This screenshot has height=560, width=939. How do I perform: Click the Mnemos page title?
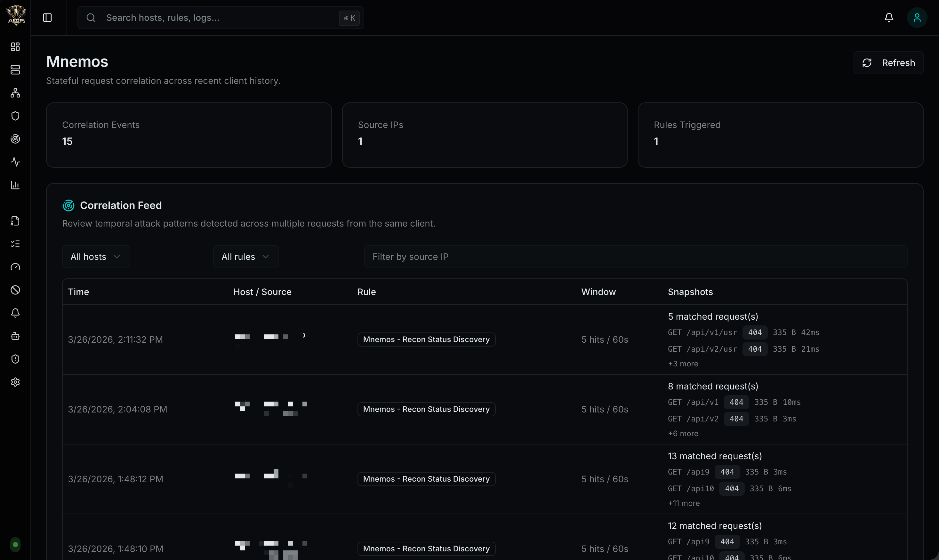coord(77,61)
